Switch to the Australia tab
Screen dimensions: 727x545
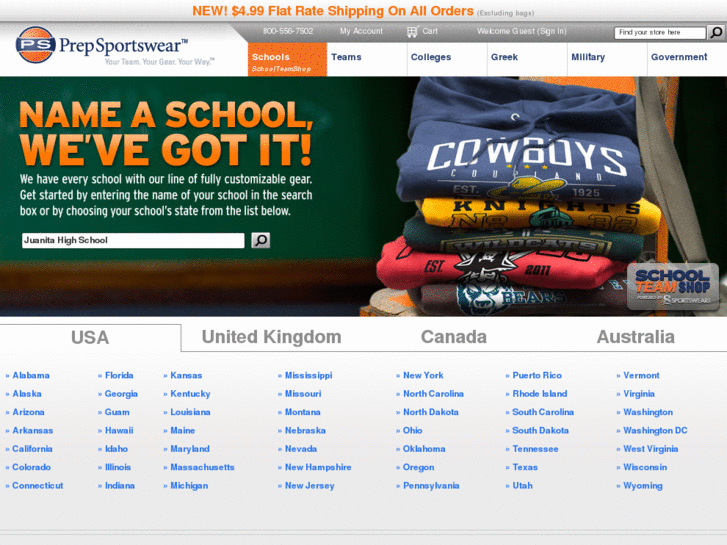[x=636, y=337]
